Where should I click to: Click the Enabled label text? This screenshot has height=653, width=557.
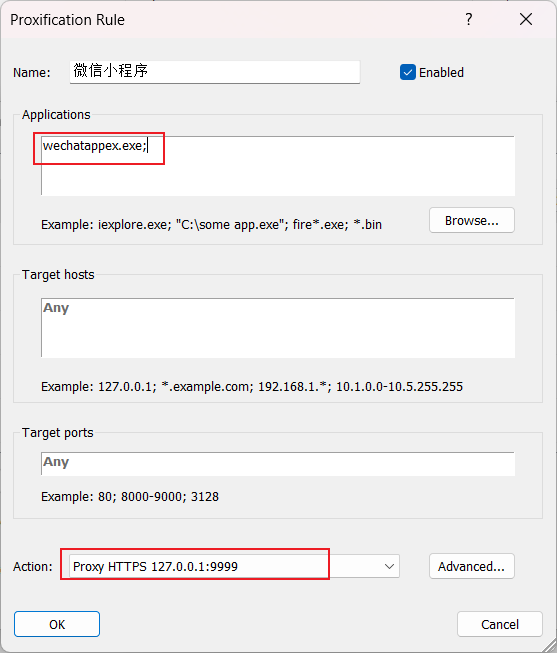tap(441, 72)
